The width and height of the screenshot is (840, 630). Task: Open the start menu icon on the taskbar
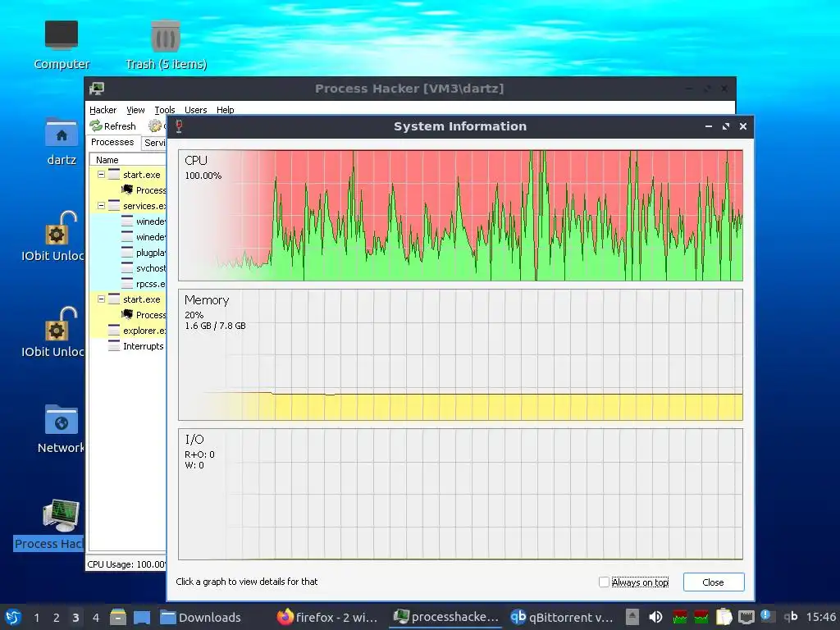coord(13,617)
